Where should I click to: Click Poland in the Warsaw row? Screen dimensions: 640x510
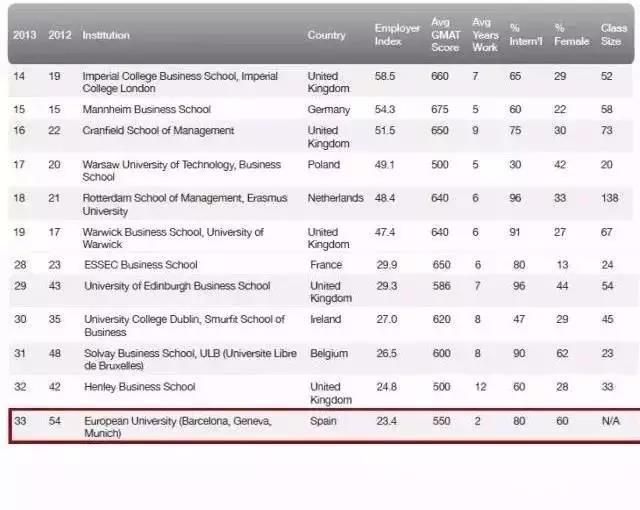pyautogui.click(x=324, y=164)
